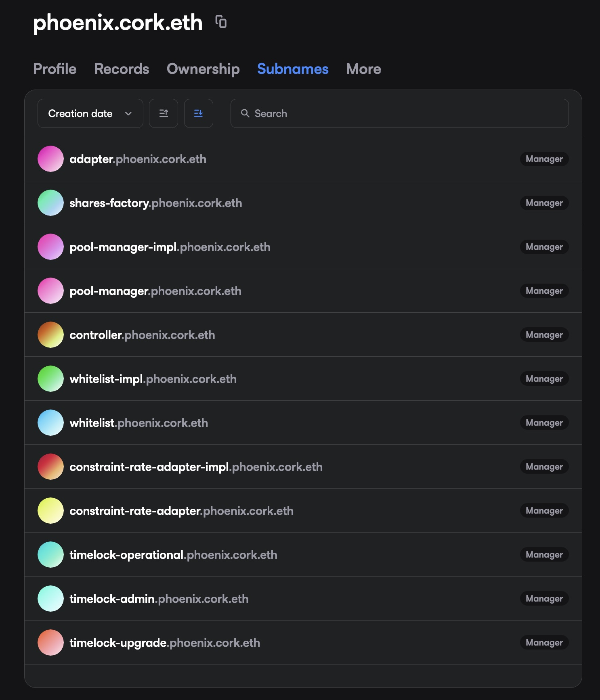Click Manager badge on timelock-operational row
The width and height of the screenshot is (600, 700).
tap(544, 555)
